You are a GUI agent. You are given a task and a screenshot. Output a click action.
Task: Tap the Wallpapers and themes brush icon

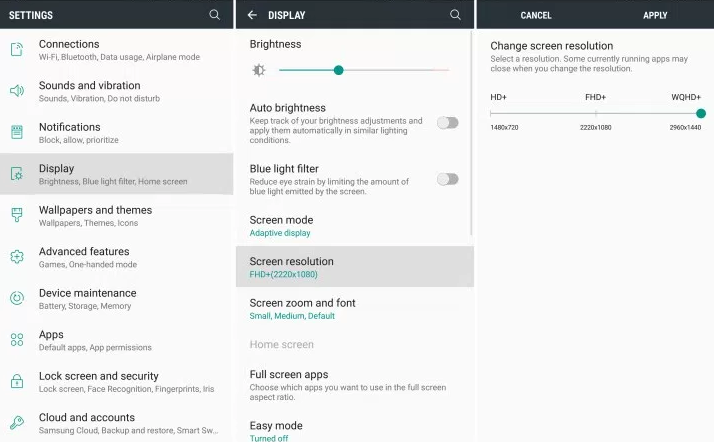(x=17, y=216)
